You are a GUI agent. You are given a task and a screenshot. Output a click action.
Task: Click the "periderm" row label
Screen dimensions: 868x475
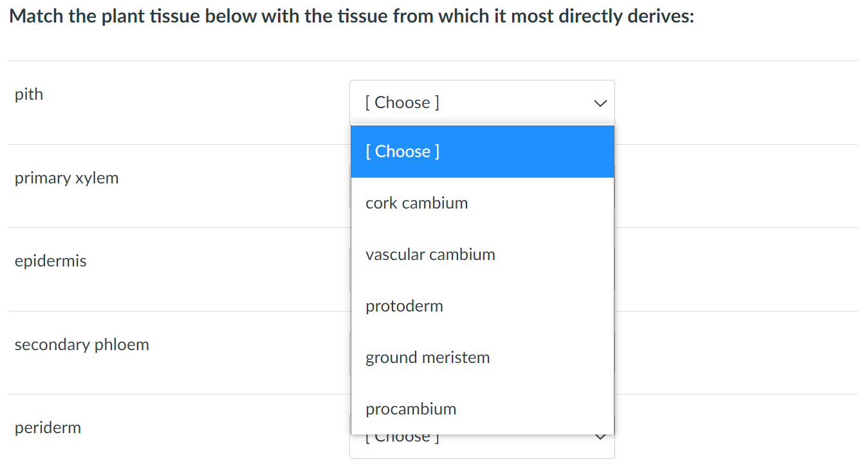coord(48,427)
